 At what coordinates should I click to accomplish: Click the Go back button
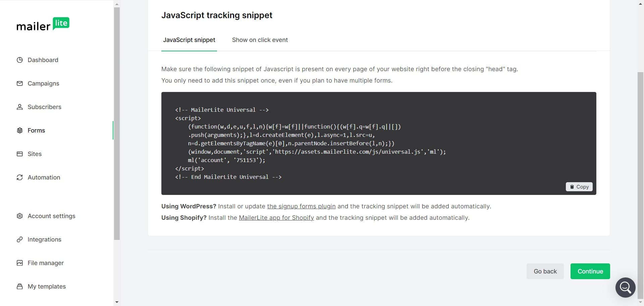545,271
